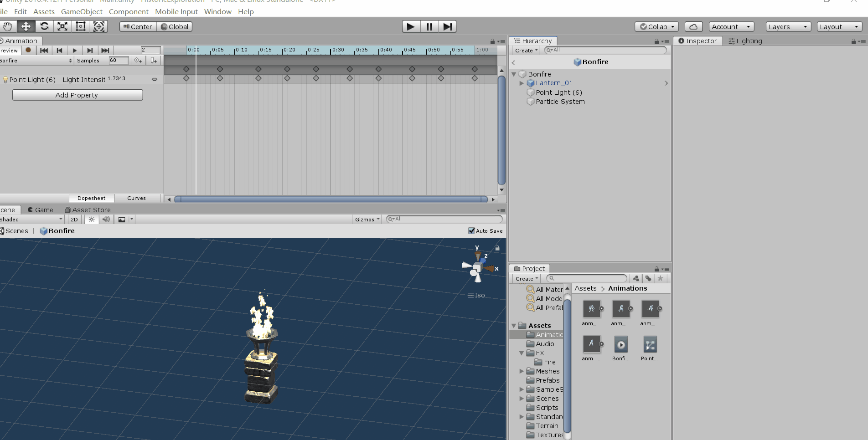Select the Scale tool
The width and height of the screenshot is (868, 440).
point(62,26)
